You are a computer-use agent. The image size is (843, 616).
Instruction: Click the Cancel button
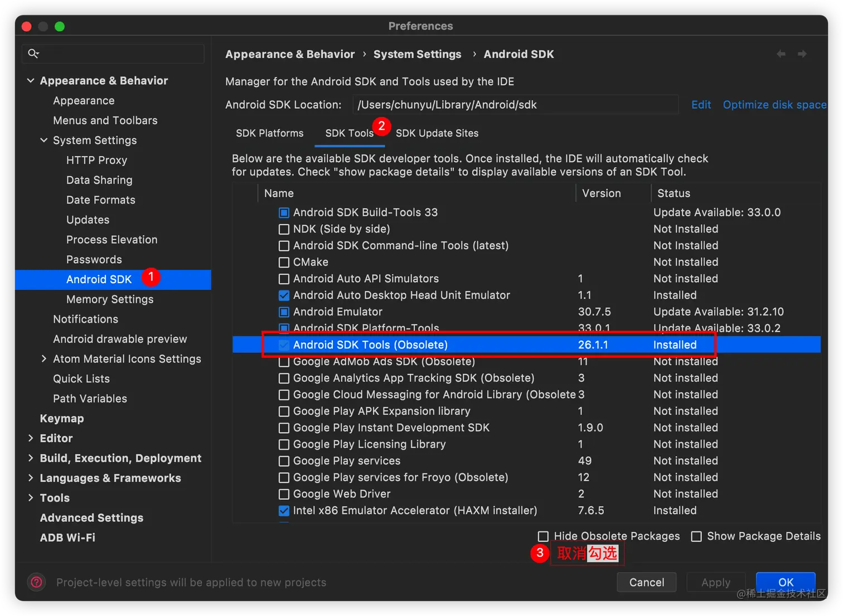click(x=647, y=583)
